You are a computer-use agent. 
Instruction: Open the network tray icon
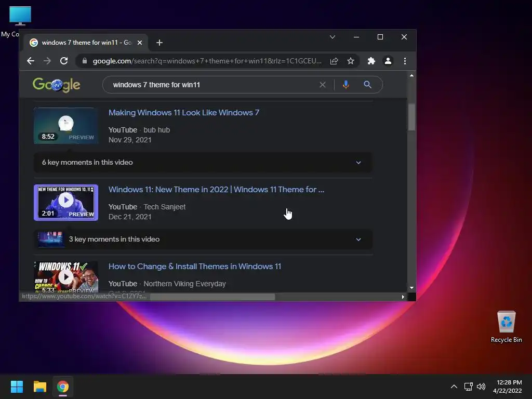pyautogui.click(x=469, y=387)
